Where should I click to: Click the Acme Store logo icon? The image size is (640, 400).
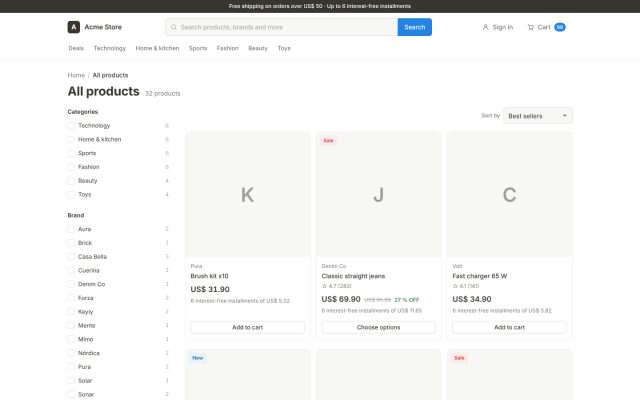73,27
